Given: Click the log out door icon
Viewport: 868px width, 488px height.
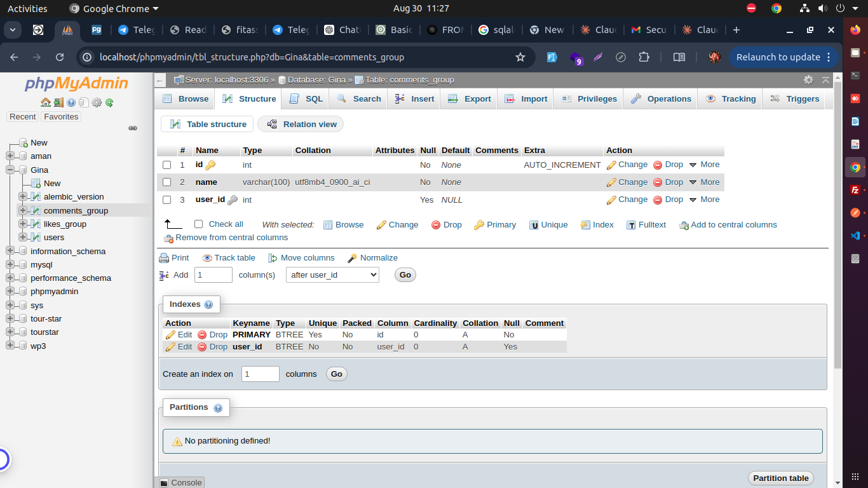Looking at the screenshot, I should click(x=58, y=102).
